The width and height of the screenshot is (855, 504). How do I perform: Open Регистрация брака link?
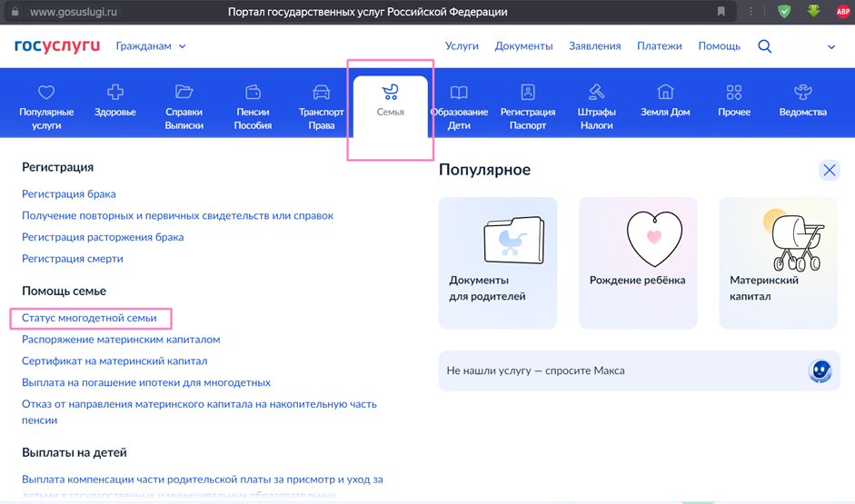69,194
